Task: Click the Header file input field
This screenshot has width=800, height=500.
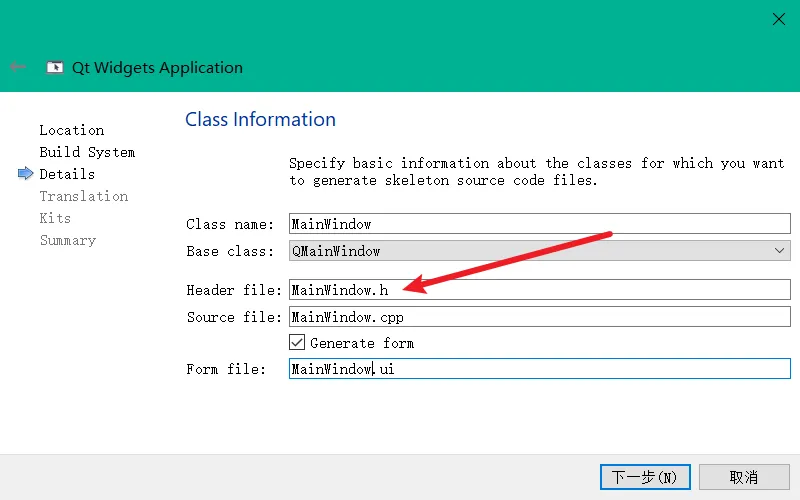Action: 539,289
